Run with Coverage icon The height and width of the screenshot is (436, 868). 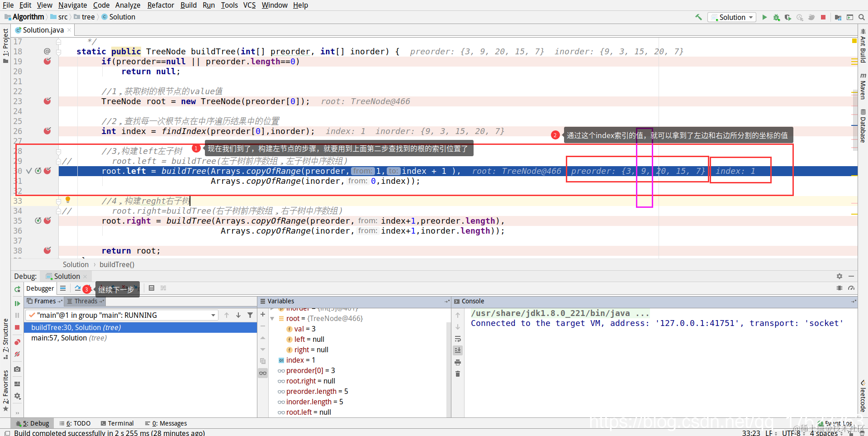(x=788, y=17)
